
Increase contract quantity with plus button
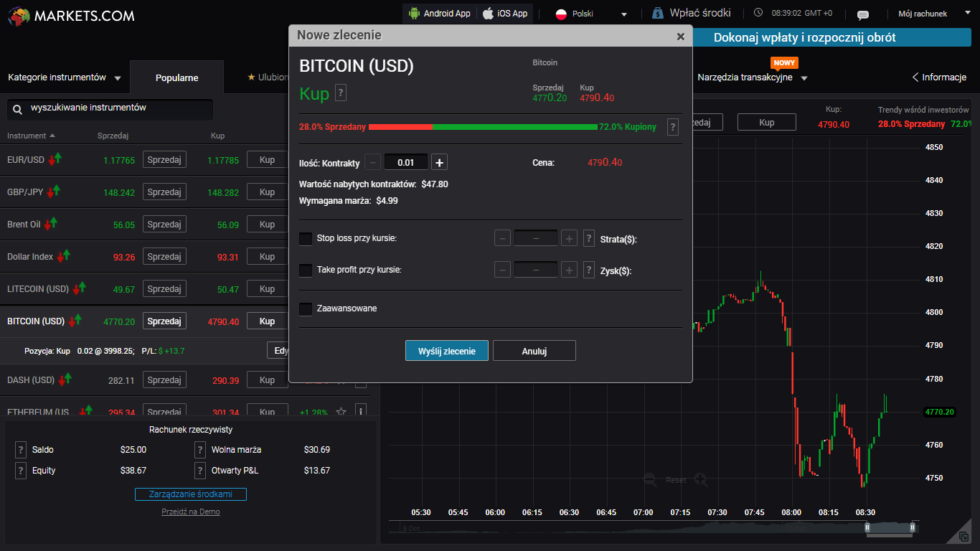[x=440, y=162]
